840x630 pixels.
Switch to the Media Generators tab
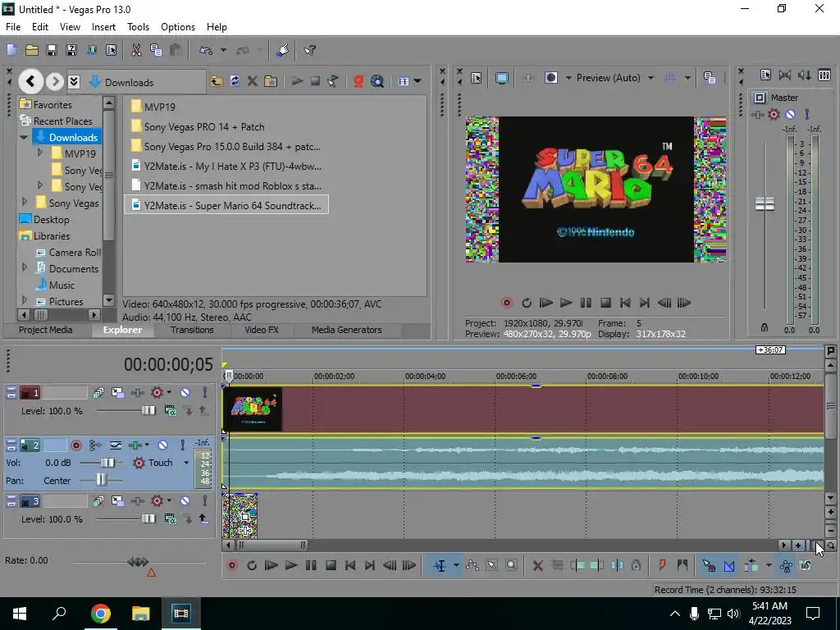point(347,330)
